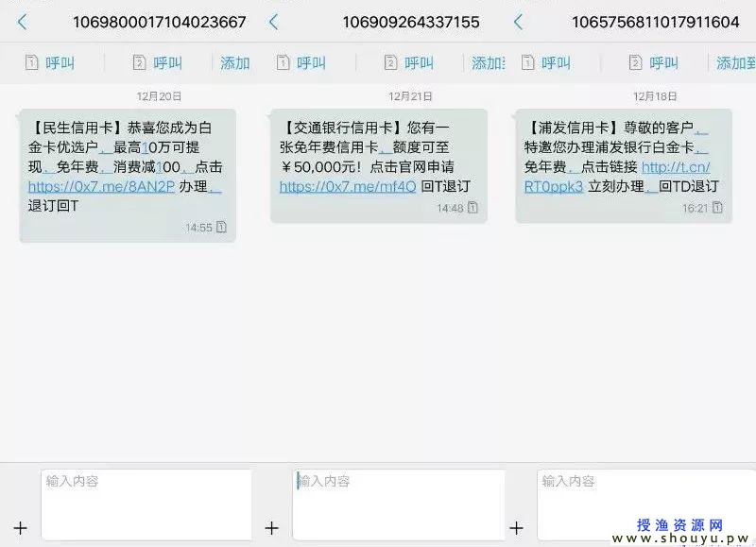This screenshot has width=756, height=547.
Task: Go back from the 106909264337155 conversation
Action: [x=274, y=22]
